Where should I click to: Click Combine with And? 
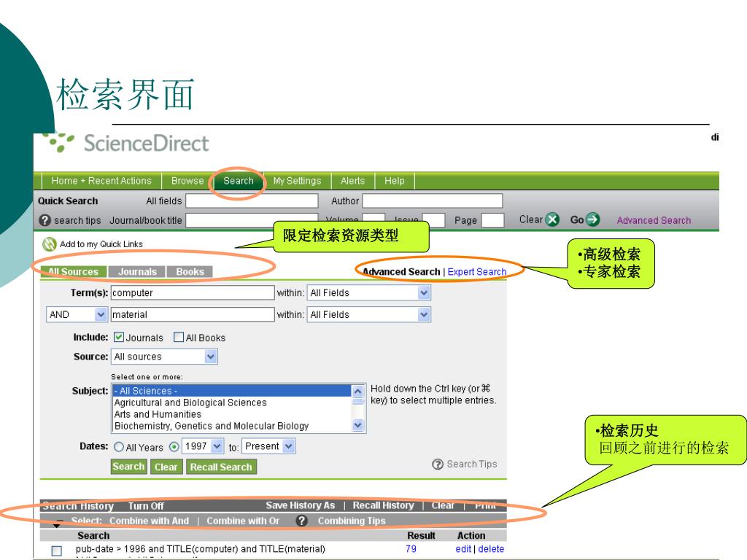149,521
